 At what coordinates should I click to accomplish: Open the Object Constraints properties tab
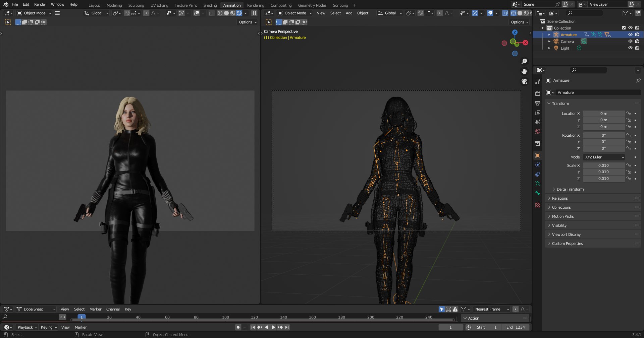[538, 174]
